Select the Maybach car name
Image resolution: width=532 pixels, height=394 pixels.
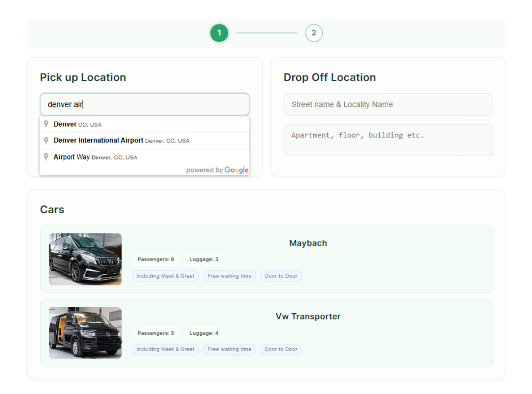pyautogui.click(x=308, y=243)
